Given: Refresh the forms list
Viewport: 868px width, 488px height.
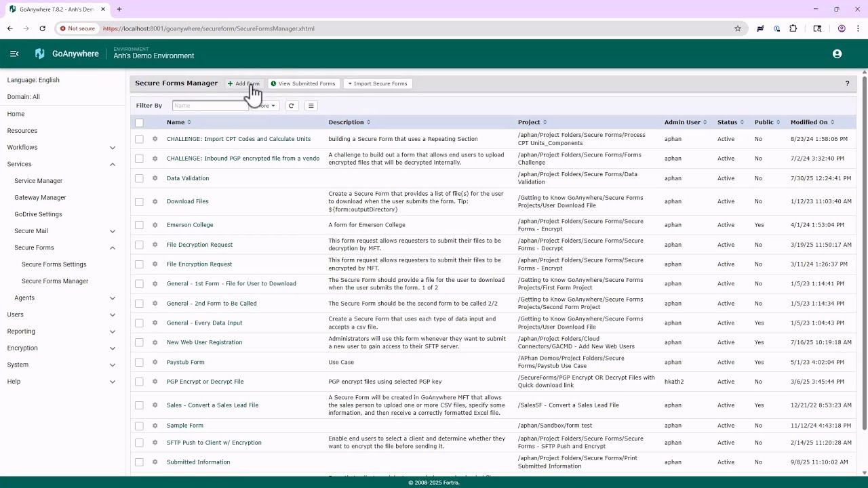Looking at the screenshot, I should pyautogui.click(x=291, y=106).
